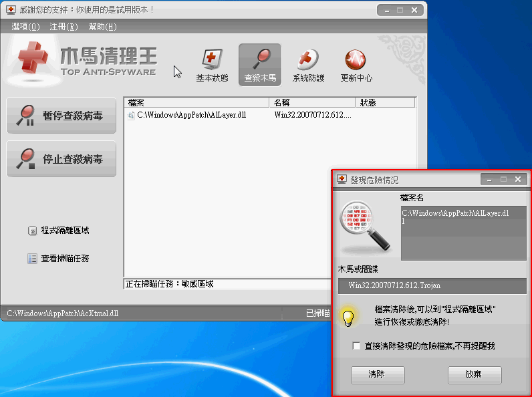Screen dimensions: 532x397
Task: Click the 狀態 column header
Action: pos(385,102)
